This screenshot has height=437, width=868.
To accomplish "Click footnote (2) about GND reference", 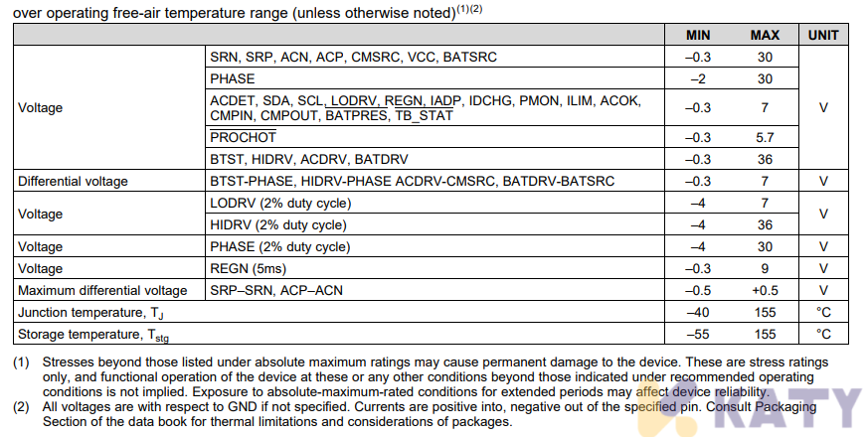I will pyautogui.click(x=416, y=414).
